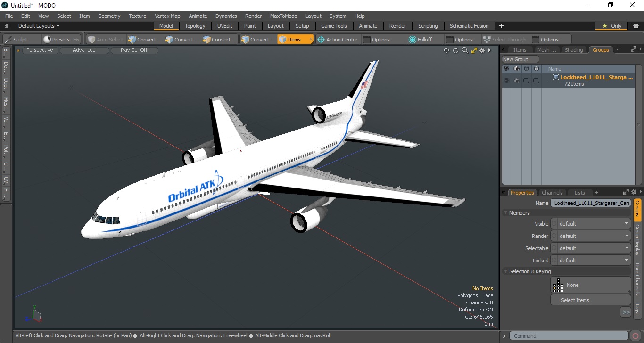Switch to the UVEdit layout tab
The height and width of the screenshot is (343, 644).
[x=225, y=26]
